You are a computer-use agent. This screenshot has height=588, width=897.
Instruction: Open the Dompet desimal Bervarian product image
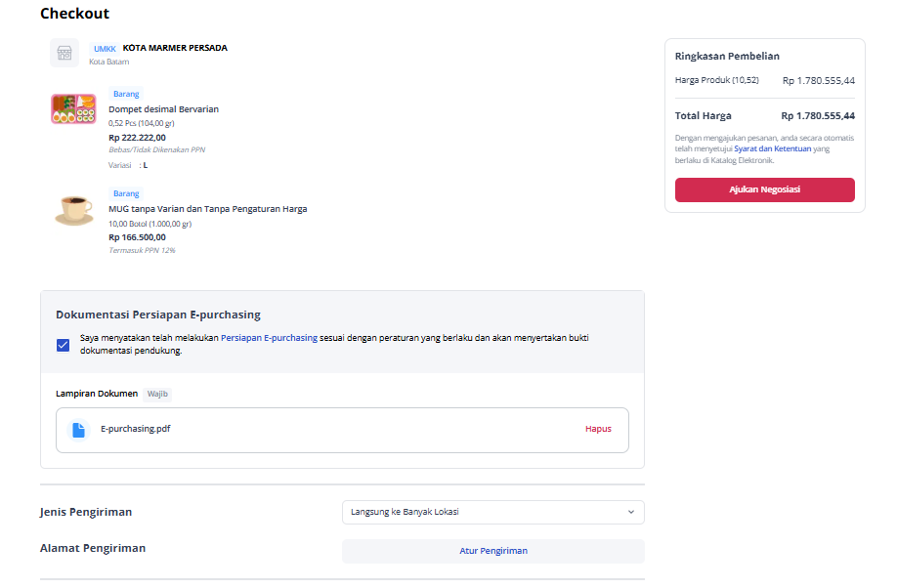pos(74,108)
